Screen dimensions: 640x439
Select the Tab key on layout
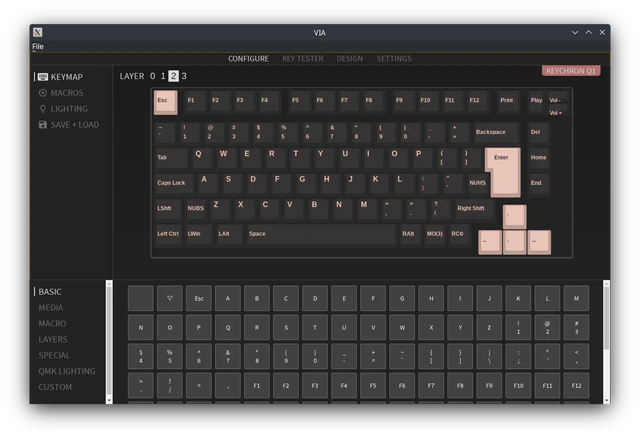coord(171,158)
